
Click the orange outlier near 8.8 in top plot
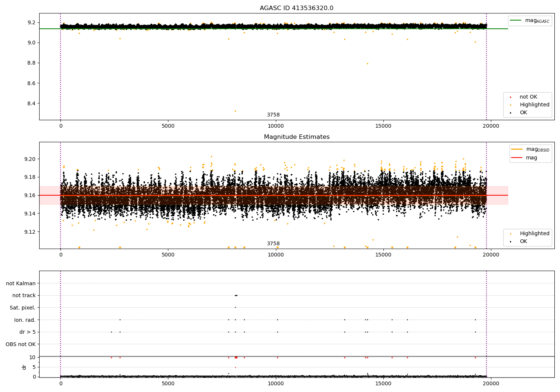pyautogui.click(x=367, y=63)
